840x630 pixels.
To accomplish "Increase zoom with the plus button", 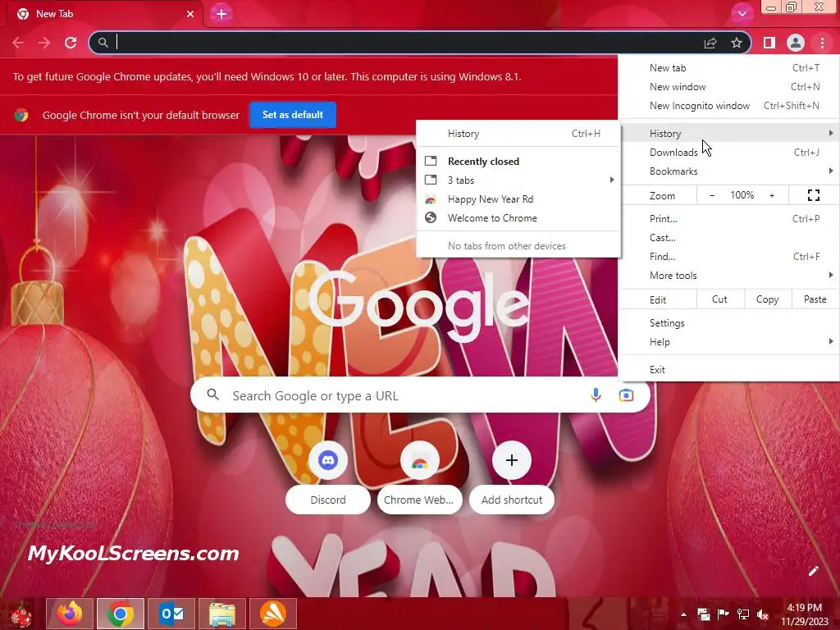I will coord(772,195).
